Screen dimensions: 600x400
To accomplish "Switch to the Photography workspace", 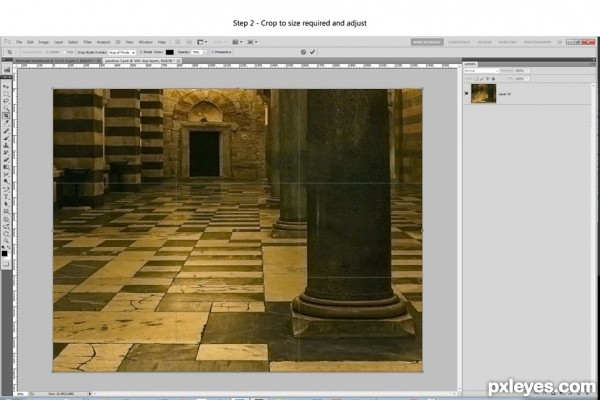I will coord(537,42).
